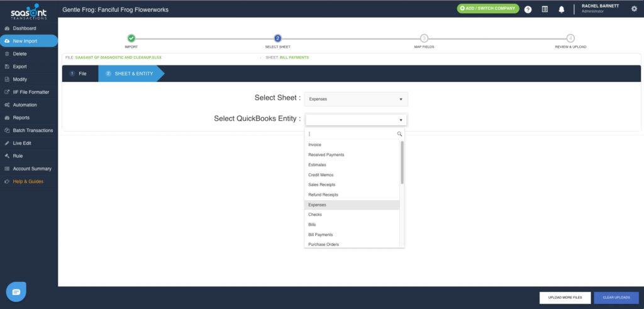Viewport: 644px width, 309px height.
Task: Open the Reports menu label
Action: click(x=21, y=118)
